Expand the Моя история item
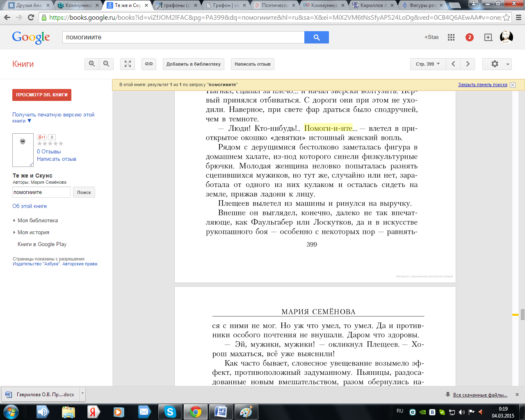Viewport: 525px width, 420px height. click(x=33, y=232)
